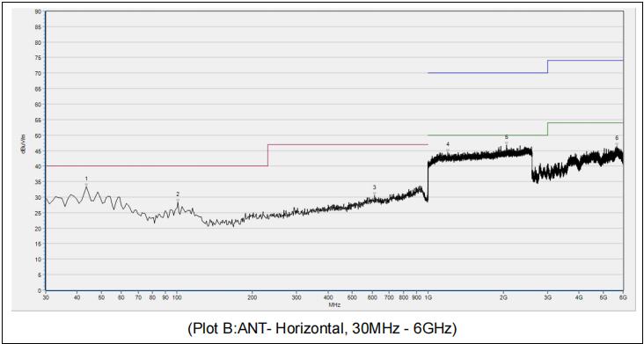Click marker 5 near 2G
Viewport: 644px width, 344px height.
click(x=507, y=137)
